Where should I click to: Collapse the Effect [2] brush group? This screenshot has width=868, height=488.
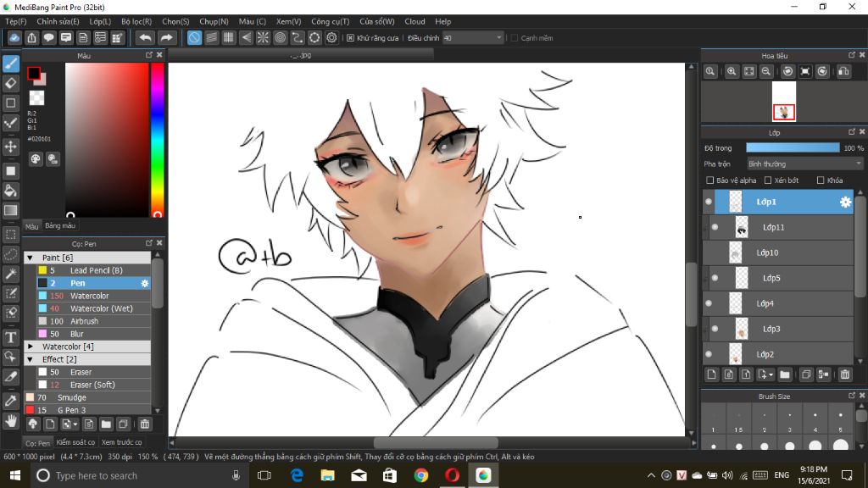click(31, 359)
